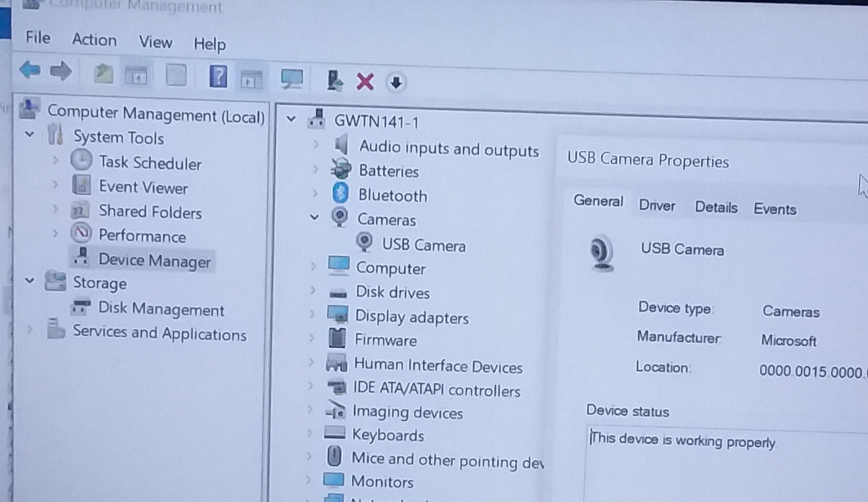Viewport: 868px width, 502px height.
Task: Select the Shared Folders entry
Action: [150, 211]
